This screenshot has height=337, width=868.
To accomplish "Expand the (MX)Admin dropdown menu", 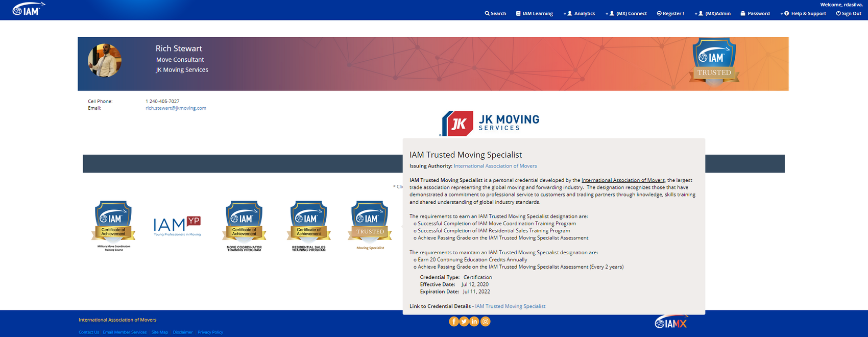I will pos(713,13).
